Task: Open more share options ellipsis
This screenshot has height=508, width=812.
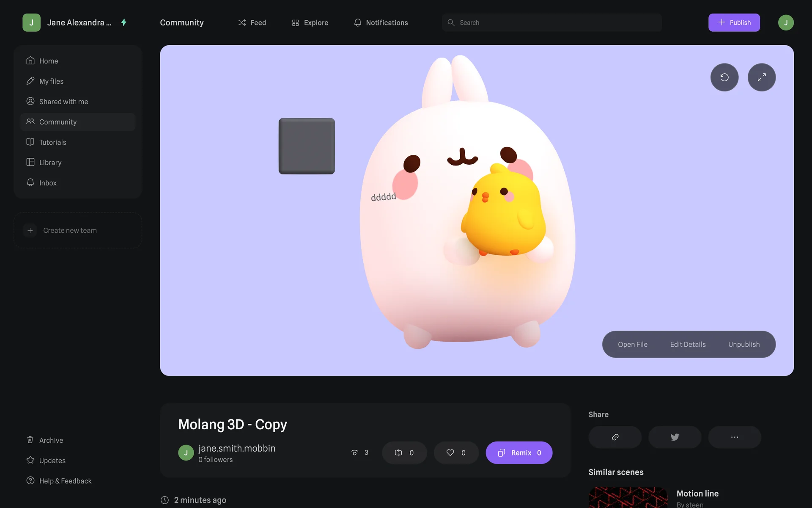Action: click(734, 437)
